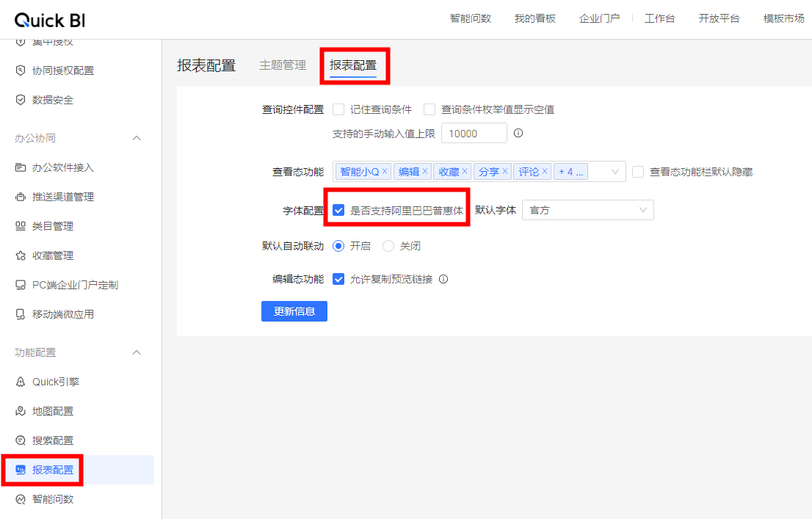This screenshot has width=812, height=519.
Task: Remove the 智能小Q tag via its x
Action: point(385,172)
